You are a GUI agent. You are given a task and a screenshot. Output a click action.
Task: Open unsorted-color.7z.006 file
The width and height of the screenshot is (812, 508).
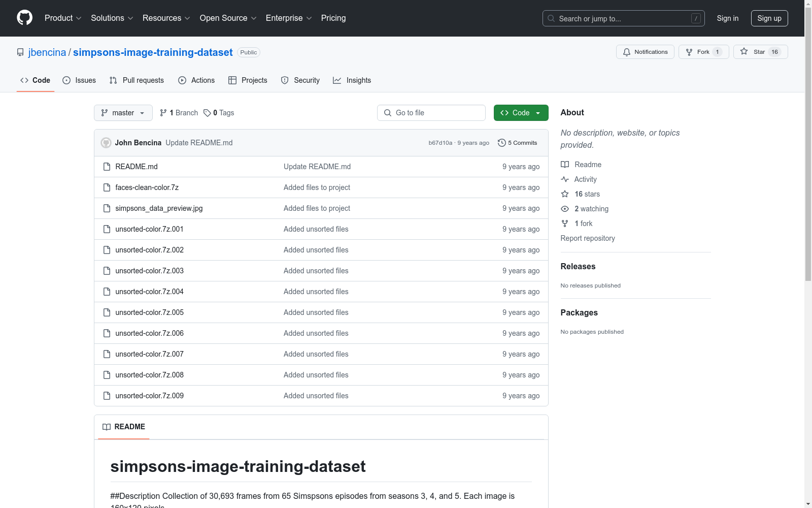(x=150, y=333)
